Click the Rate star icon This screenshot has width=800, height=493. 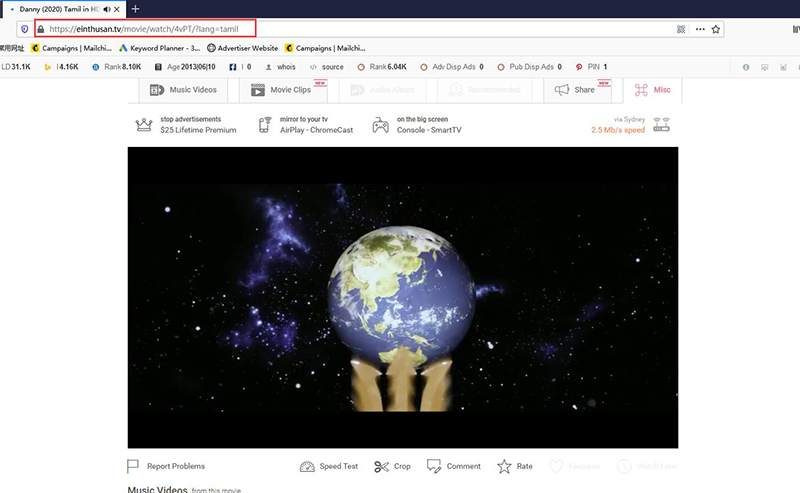[x=504, y=466]
